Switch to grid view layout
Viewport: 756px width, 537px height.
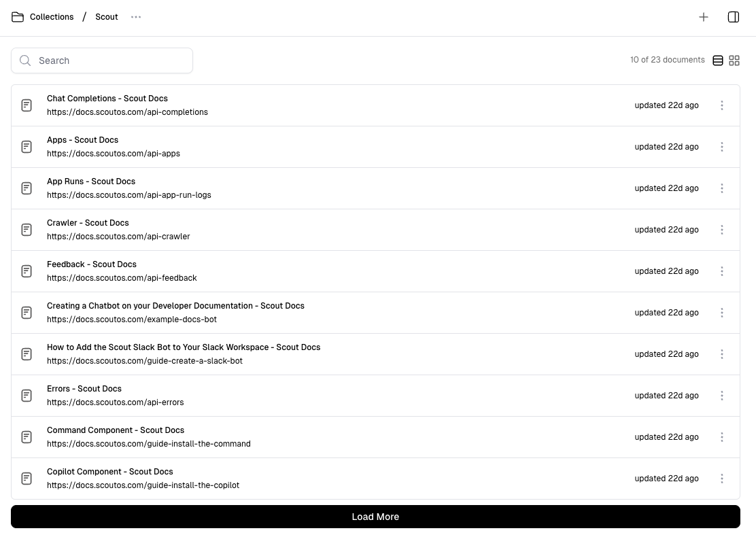(x=734, y=60)
